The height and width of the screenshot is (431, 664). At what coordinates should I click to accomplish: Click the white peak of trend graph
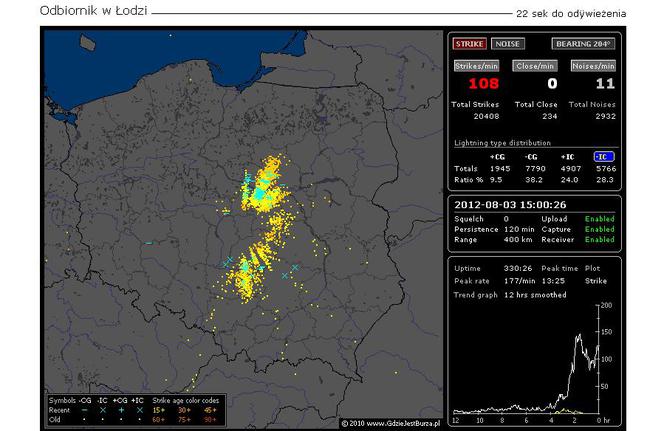(578, 336)
